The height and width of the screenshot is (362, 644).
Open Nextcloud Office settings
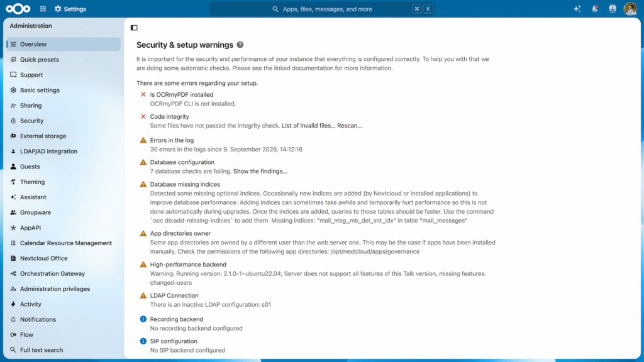click(x=64, y=258)
